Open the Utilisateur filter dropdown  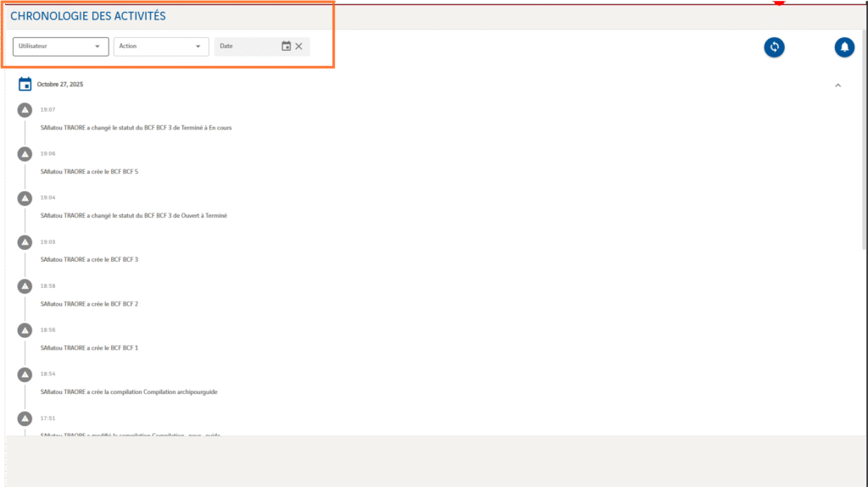coord(60,47)
